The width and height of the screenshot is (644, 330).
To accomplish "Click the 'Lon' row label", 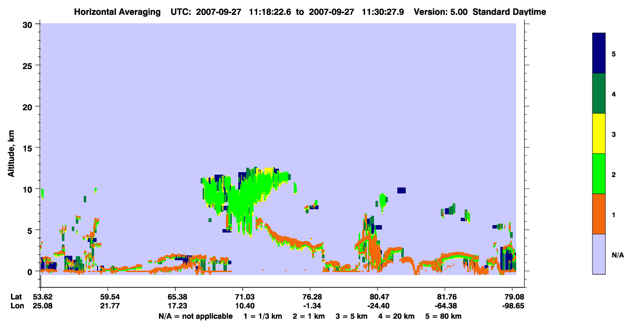I will pos(17,306).
